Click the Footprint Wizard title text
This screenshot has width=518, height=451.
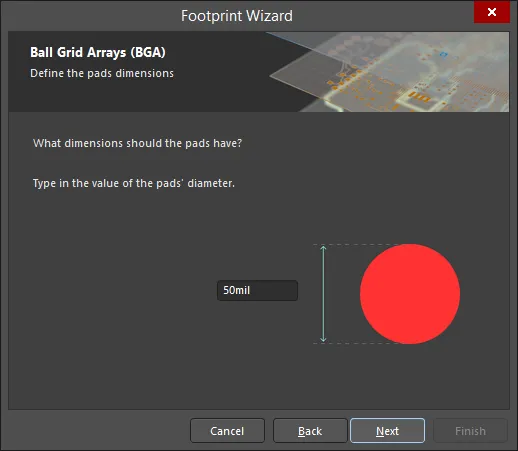(x=237, y=16)
